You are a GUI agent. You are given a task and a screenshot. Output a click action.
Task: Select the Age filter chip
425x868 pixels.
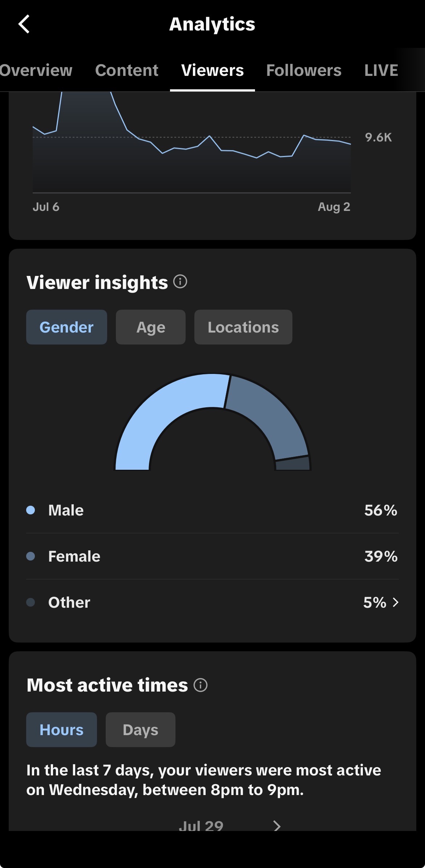151,327
